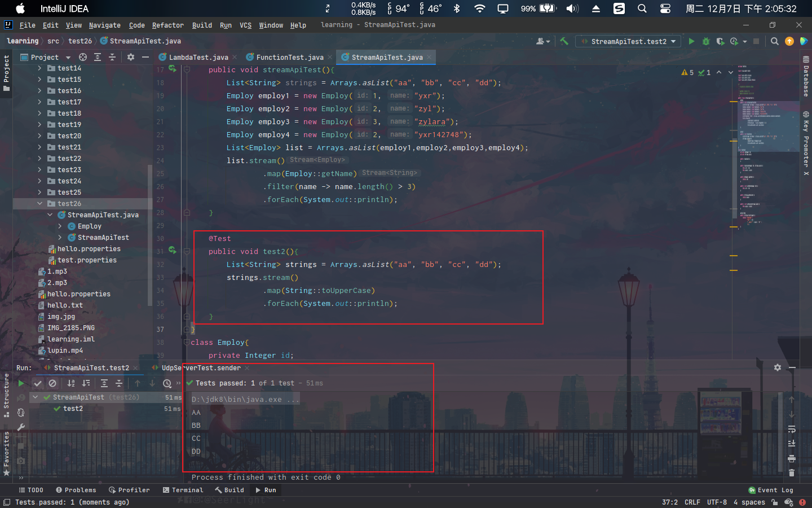812x508 pixels.
Task: Click the CRLF line separator in status bar
Action: 692,502
